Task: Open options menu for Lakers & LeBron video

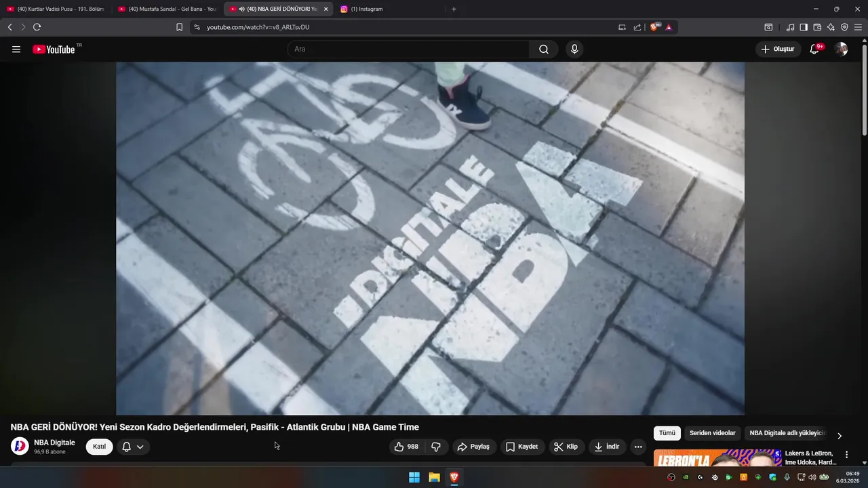Action: point(846,455)
